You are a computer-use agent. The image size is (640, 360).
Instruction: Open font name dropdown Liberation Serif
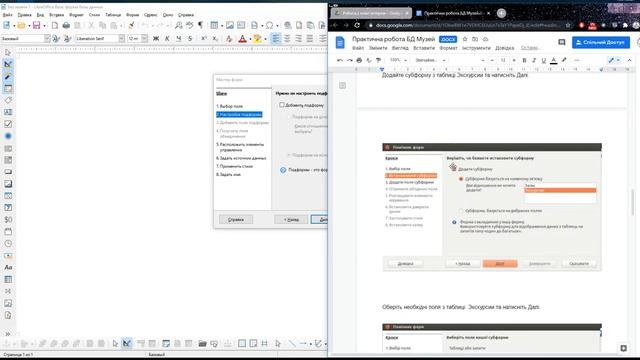(x=121, y=39)
